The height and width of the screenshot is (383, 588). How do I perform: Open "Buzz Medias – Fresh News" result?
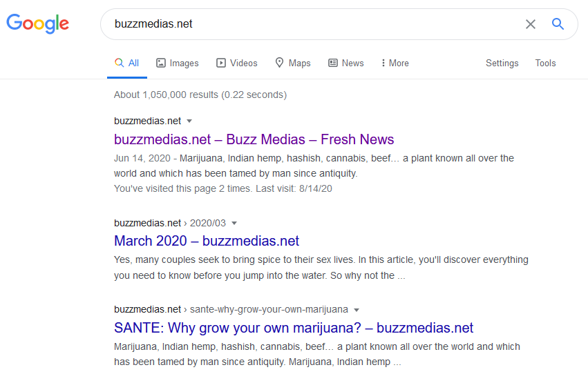(254, 139)
